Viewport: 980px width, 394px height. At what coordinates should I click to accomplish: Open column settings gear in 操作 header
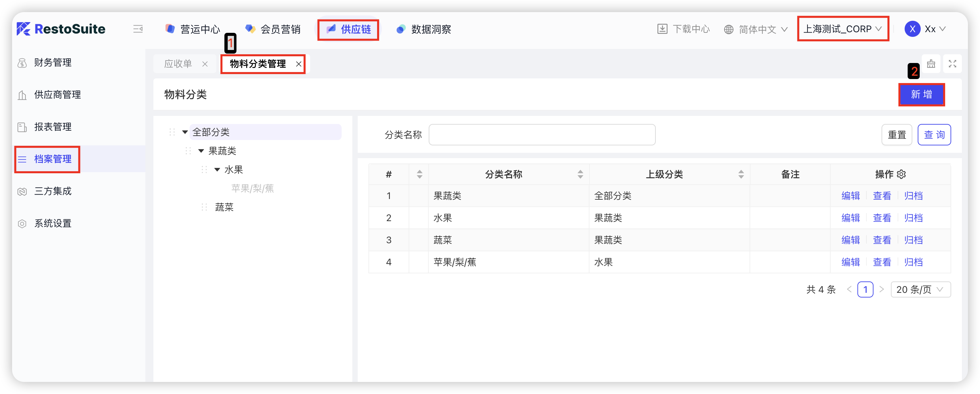tap(901, 174)
